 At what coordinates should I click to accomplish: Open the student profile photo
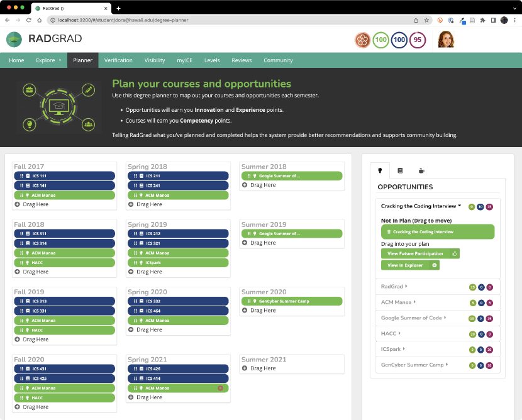446,39
